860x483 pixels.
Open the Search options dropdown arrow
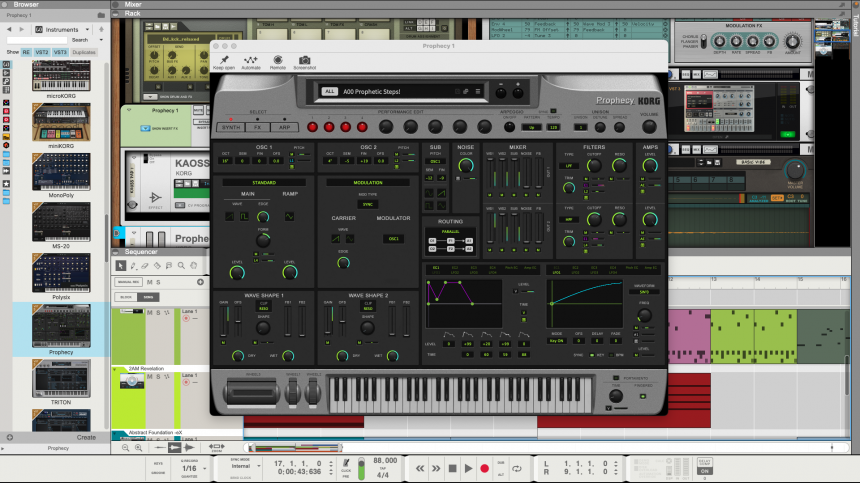(101, 40)
